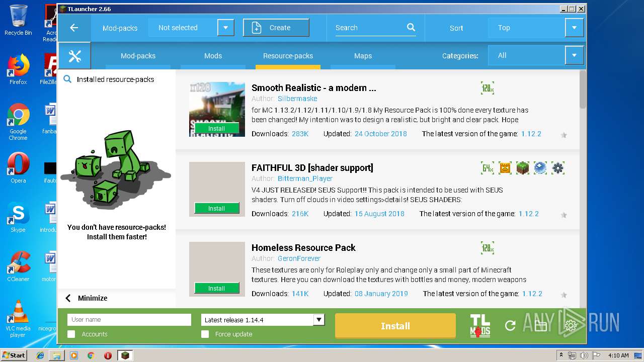Open author GeronForever's link

tap(299, 258)
